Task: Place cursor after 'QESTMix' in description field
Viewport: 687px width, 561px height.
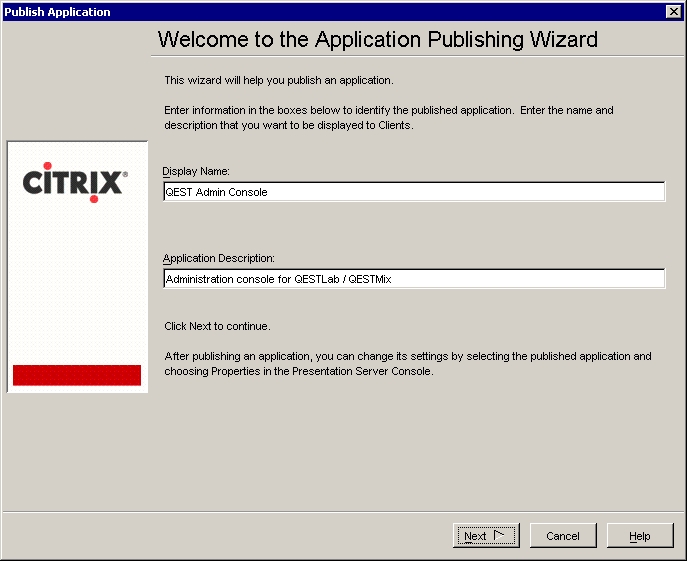Action: [393, 280]
